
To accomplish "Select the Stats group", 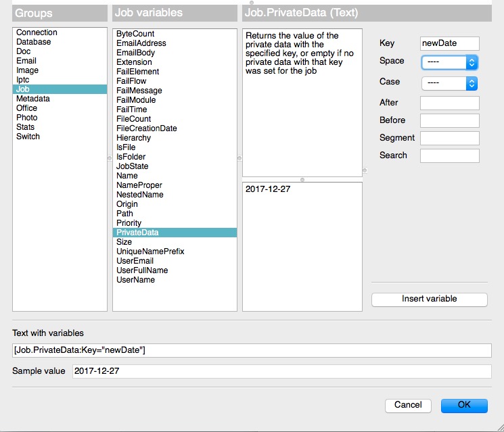I will (60, 127).
